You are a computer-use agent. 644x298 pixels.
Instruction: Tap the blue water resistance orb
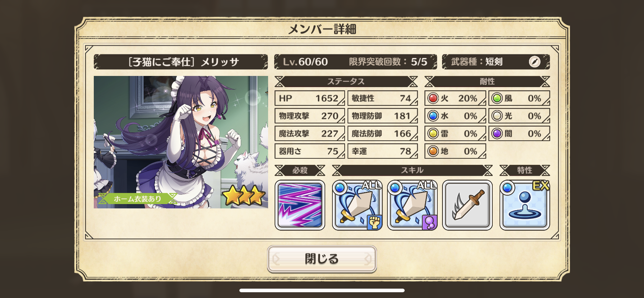pos(433,116)
